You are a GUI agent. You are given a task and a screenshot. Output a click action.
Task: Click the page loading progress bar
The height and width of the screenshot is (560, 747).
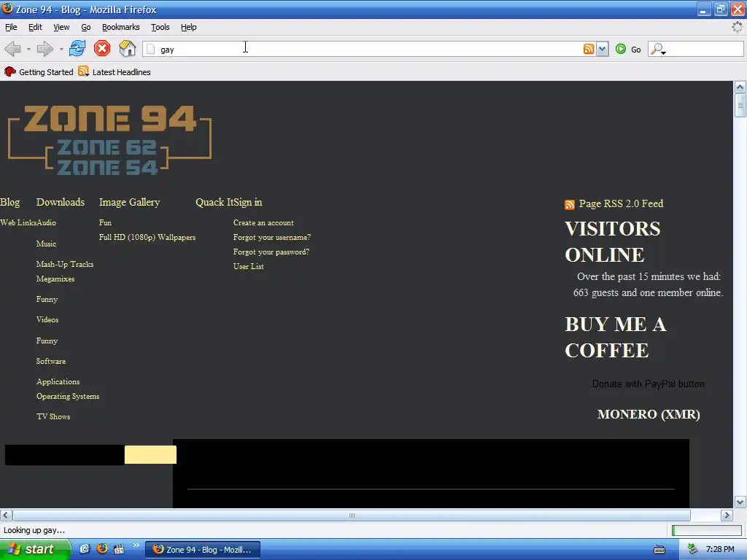coord(706,530)
